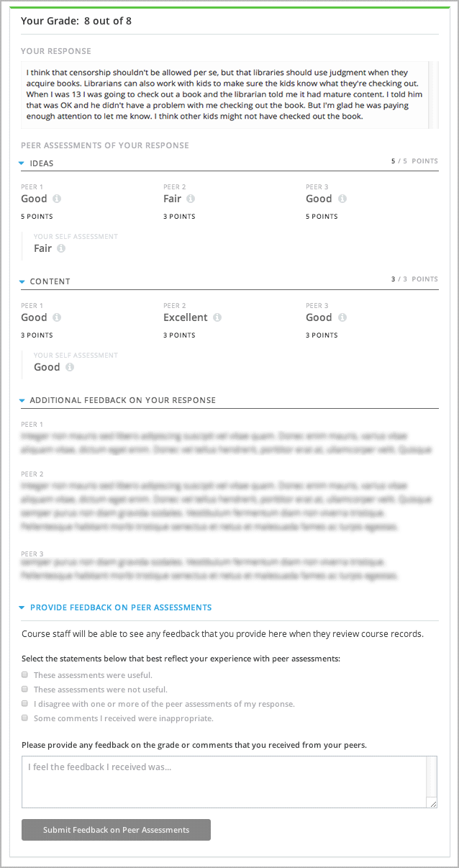Check 'These assessments were not useful' box

pyautogui.click(x=25, y=690)
